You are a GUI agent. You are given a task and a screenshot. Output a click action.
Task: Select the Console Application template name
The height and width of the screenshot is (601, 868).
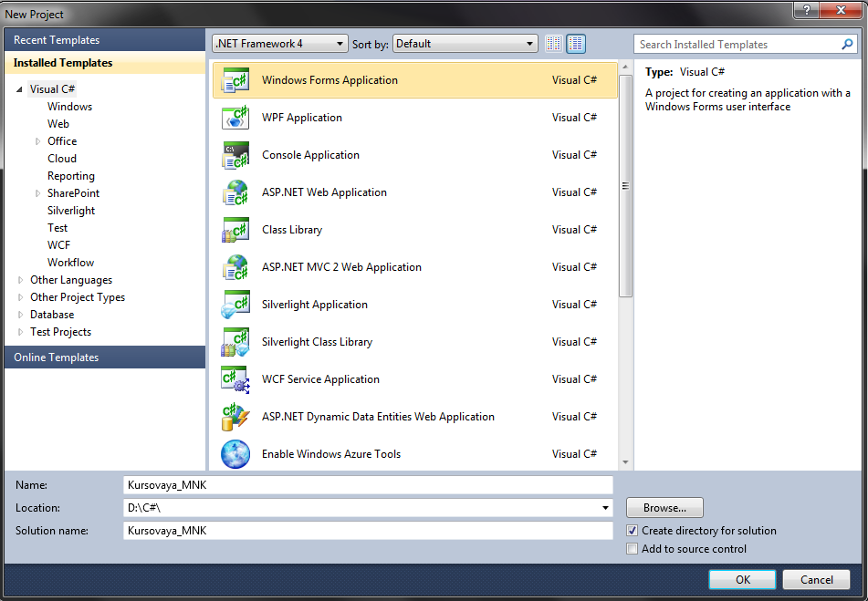(310, 155)
